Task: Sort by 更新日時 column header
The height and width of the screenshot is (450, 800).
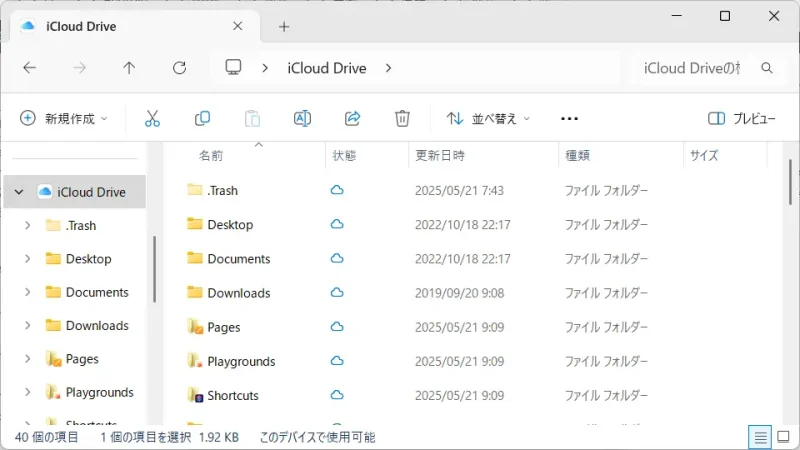Action: click(x=440, y=156)
